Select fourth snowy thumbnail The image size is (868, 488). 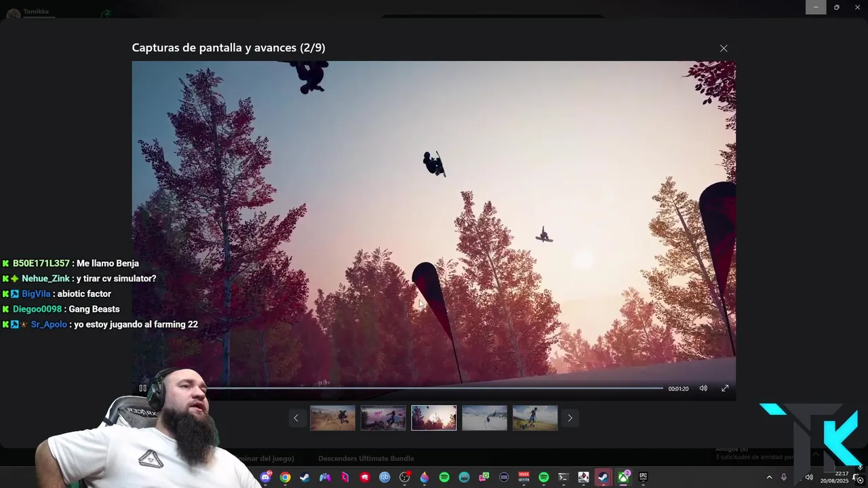(484, 418)
